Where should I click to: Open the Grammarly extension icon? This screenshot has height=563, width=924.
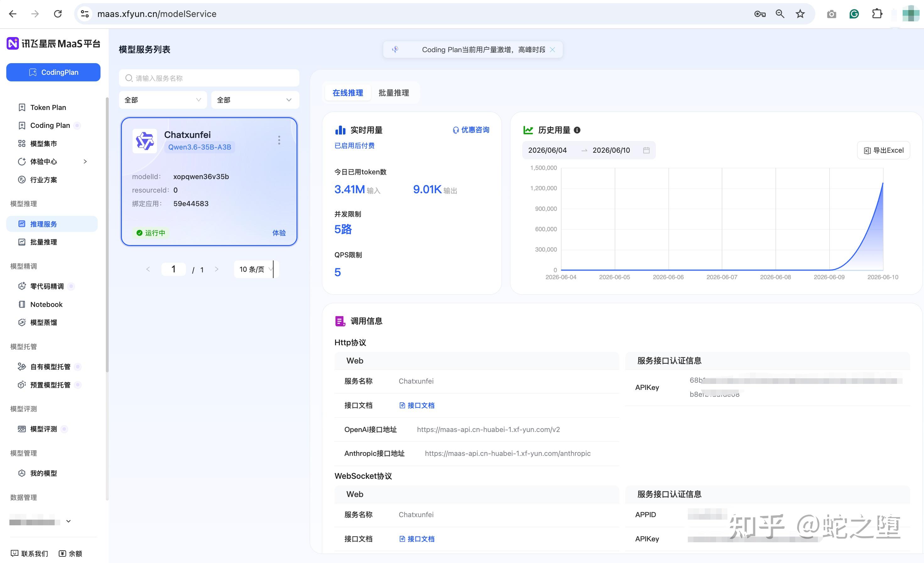click(854, 14)
